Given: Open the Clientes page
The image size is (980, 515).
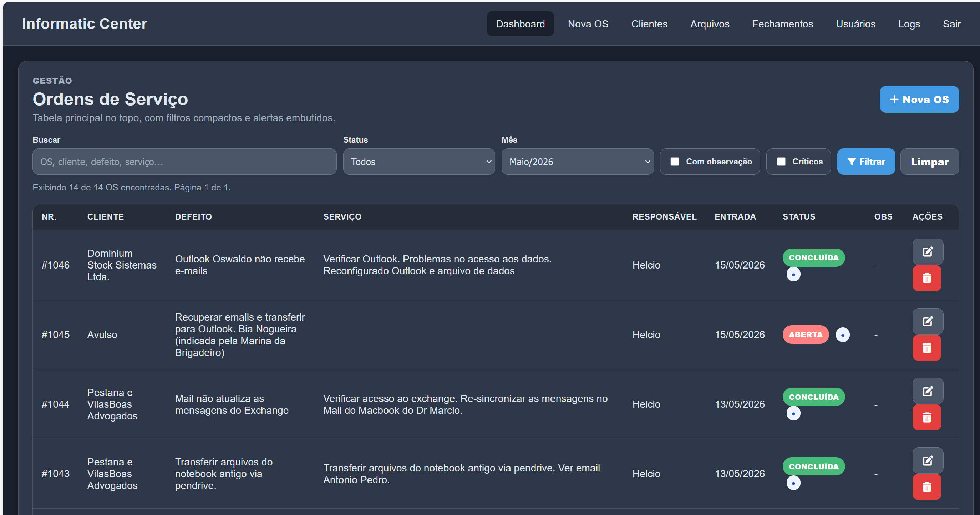Looking at the screenshot, I should (x=649, y=24).
